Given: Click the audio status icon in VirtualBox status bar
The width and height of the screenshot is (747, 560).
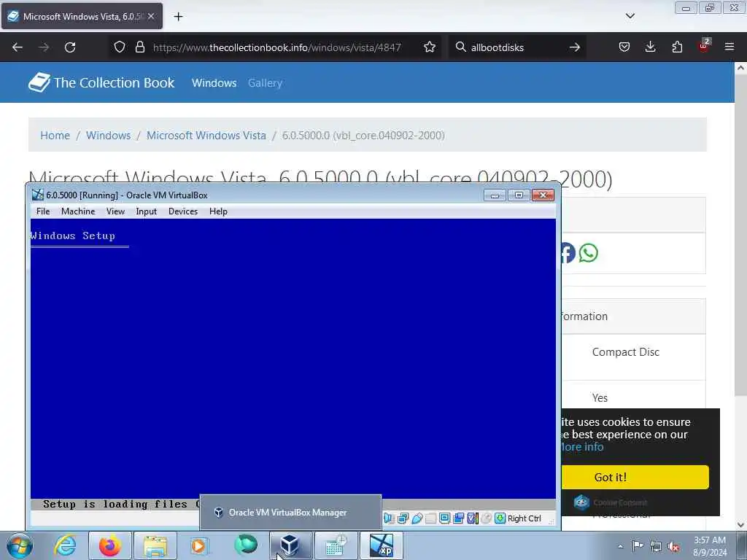Looking at the screenshot, I should (x=388, y=518).
